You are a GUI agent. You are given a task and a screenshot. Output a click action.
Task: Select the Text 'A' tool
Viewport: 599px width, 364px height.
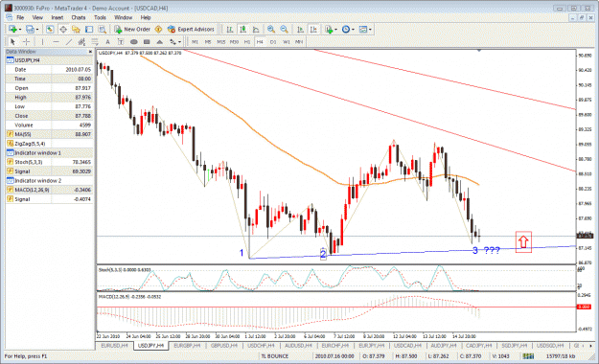(x=107, y=41)
